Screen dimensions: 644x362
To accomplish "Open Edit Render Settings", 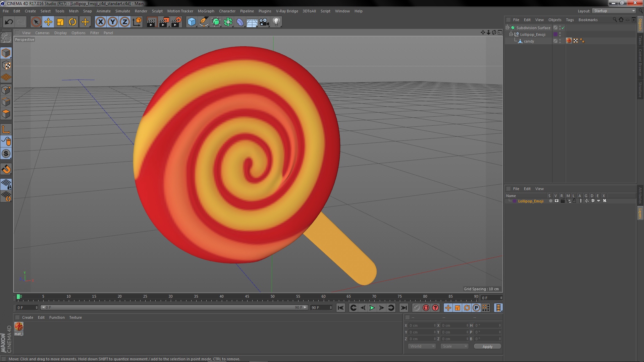I will (x=176, y=22).
